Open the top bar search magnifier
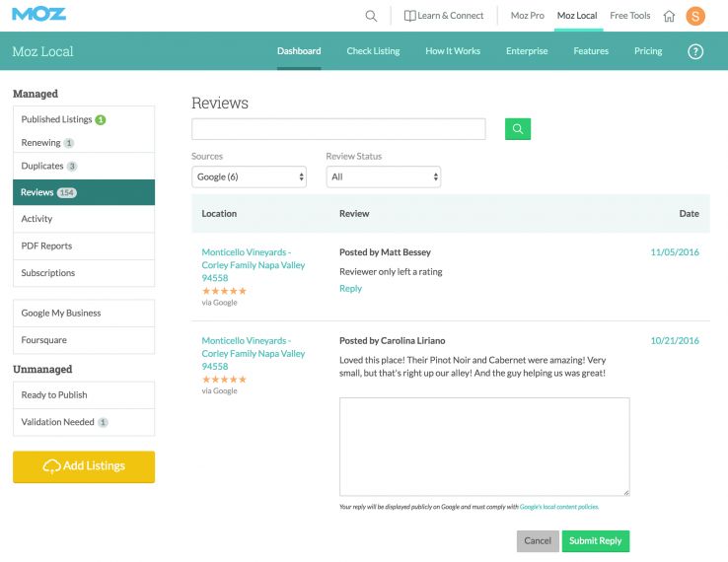The width and height of the screenshot is (728, 562). [371, 16]
